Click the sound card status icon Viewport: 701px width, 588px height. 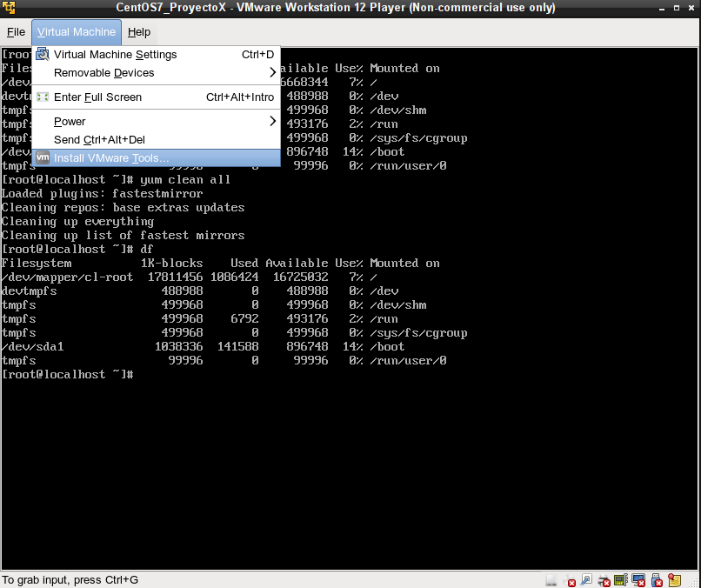pyautogui.click(x=621, y=580)
